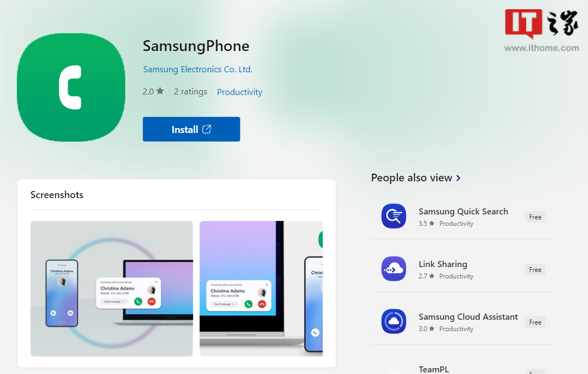The image size is (588, 374).
Task: Open the Samsung Quick Search app icon
Action: tap(394, 216)
